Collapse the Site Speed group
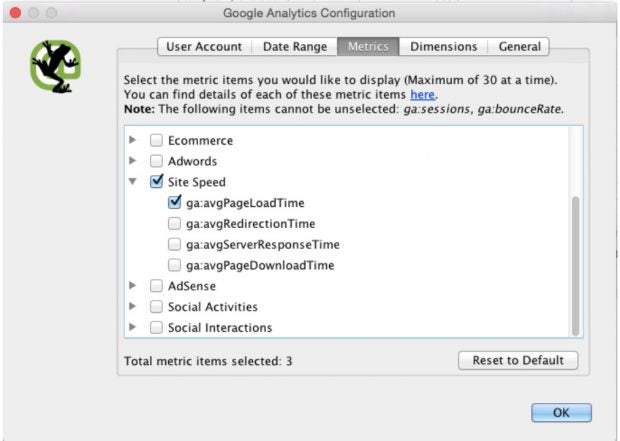This screenshot has width=620, height=441. [x=133, y=182]
